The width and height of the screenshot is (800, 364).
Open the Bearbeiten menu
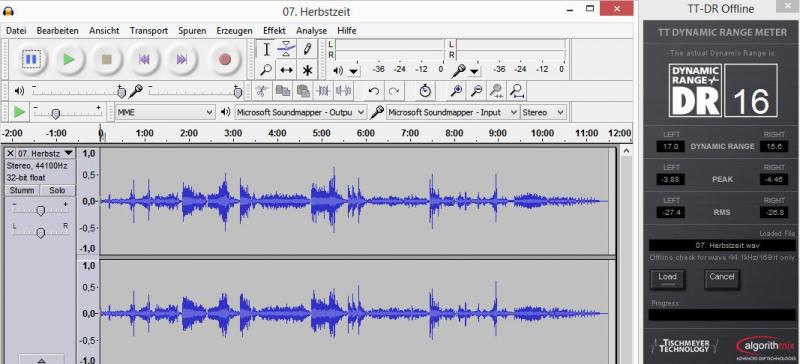pyautogui.click(x=58, y=31)
